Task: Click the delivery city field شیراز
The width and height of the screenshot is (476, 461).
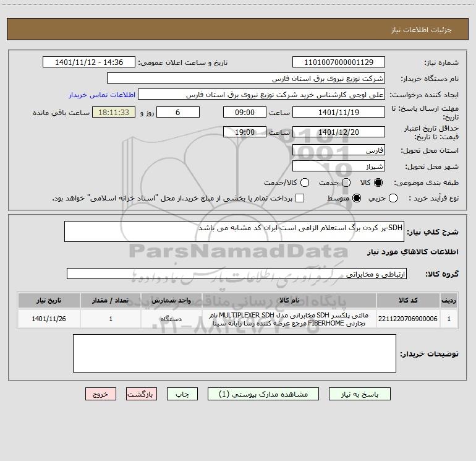Action: tap(339, 166)
